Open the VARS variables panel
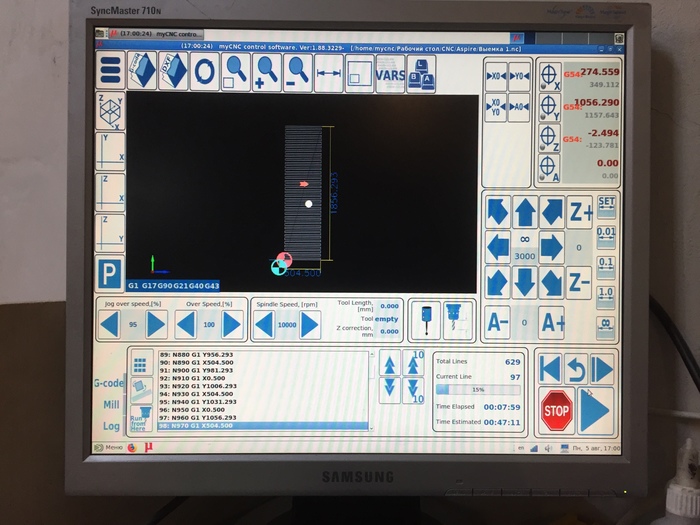 click(x=390, y=73)
